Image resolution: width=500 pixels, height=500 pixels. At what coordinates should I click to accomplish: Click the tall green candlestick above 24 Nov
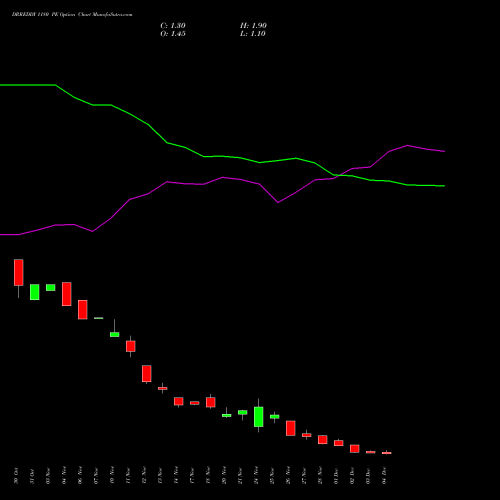259,417
